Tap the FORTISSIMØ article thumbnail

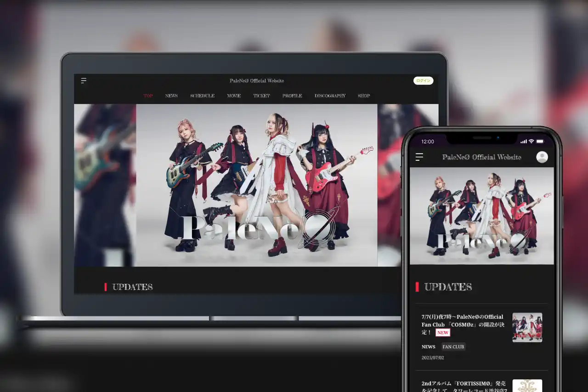tap(527, 386)
